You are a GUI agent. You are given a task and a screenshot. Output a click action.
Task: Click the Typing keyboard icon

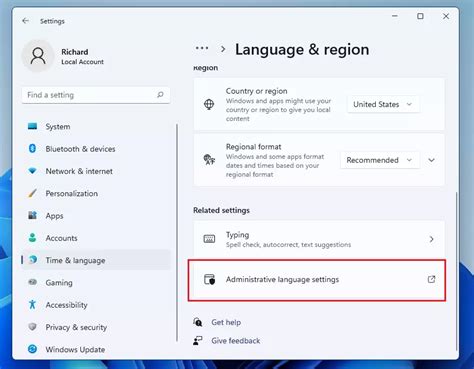[209, 239]
